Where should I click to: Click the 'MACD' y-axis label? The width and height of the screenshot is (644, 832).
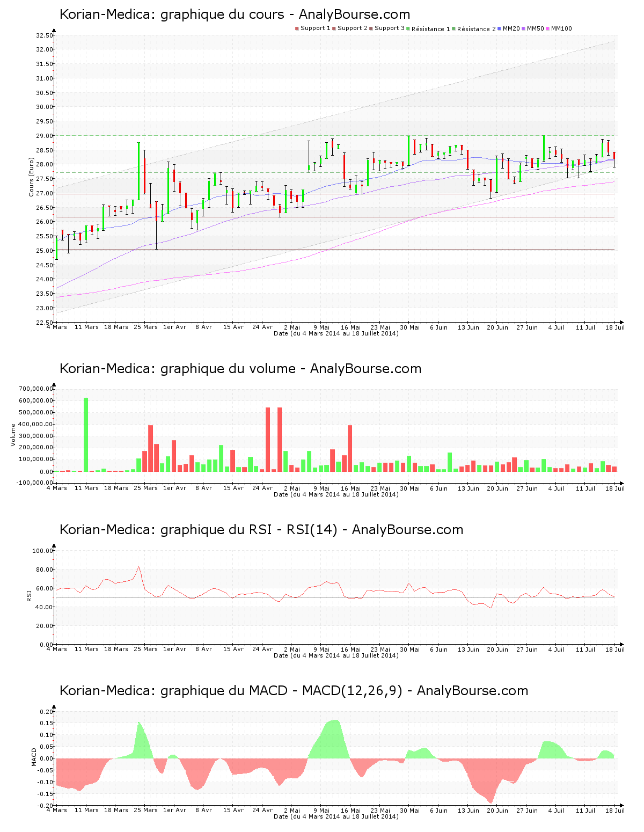[x=34, y=757]
